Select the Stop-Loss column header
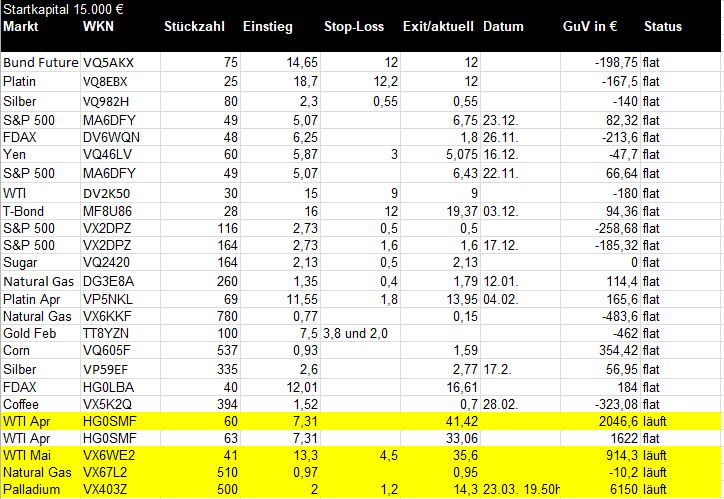Image resolution: width=724 pixels, height=499 pixels. pyautogui.click(x=351, y=26)
